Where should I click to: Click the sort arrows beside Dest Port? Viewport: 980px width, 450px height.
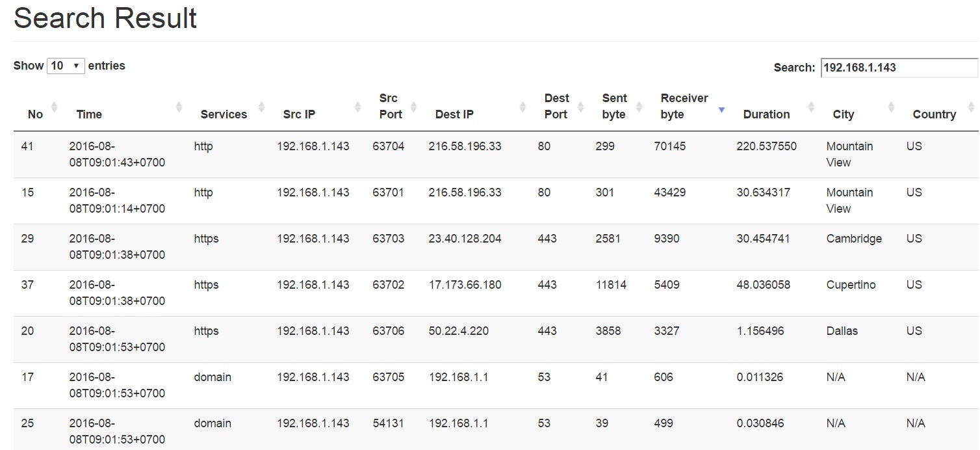tap(580, 107)
